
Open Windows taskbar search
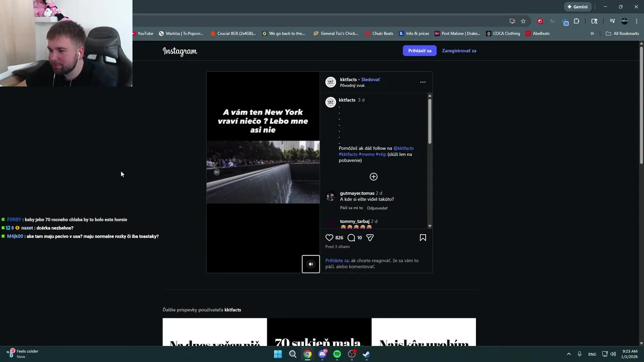point(292,354)
